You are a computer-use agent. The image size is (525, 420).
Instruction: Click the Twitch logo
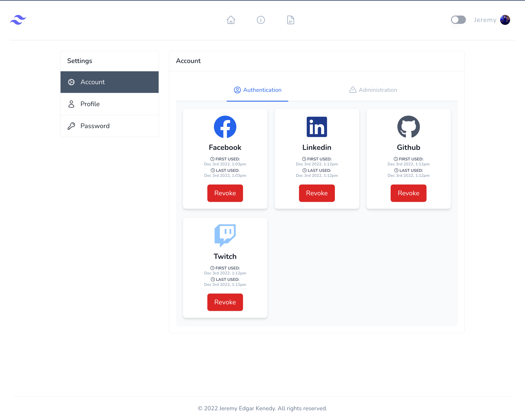point(225,236)
